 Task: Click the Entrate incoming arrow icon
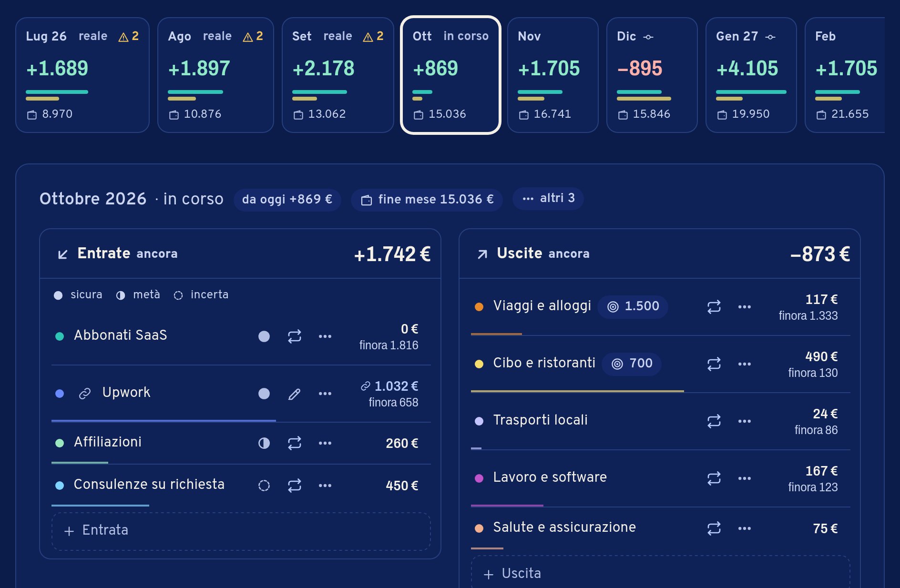(x=62, y=254)
